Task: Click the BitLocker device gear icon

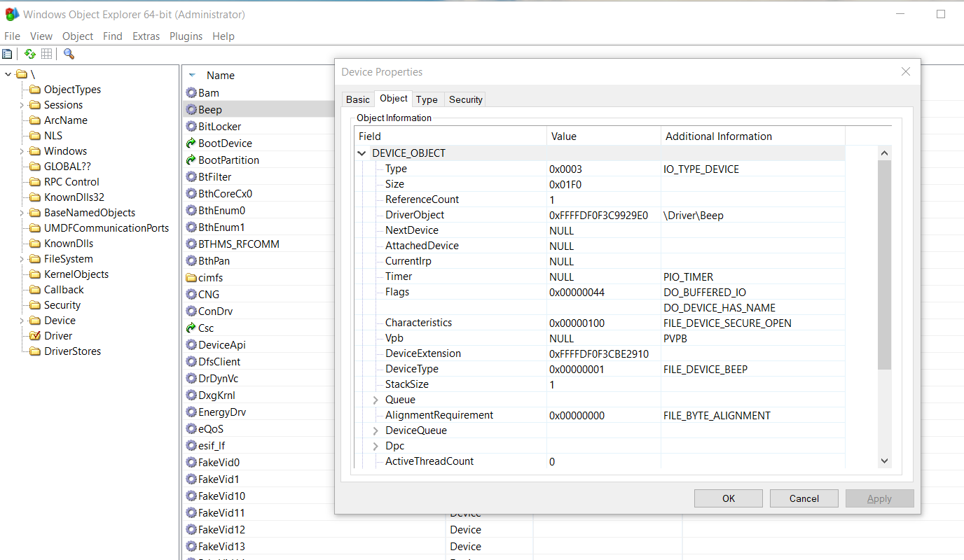Action: click(191, 127)
